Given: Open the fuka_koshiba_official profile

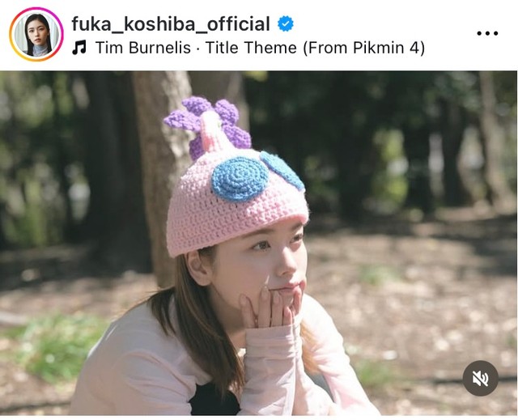Looking at the screenshot, I should (171, 23).
